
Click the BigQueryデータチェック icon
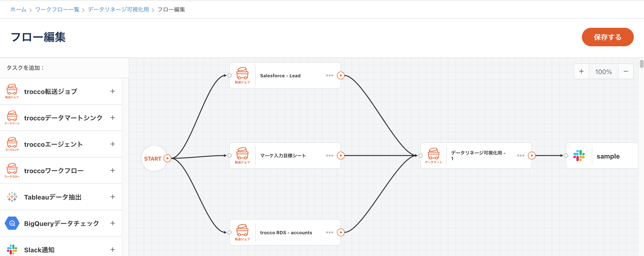[x=12, y=223]
